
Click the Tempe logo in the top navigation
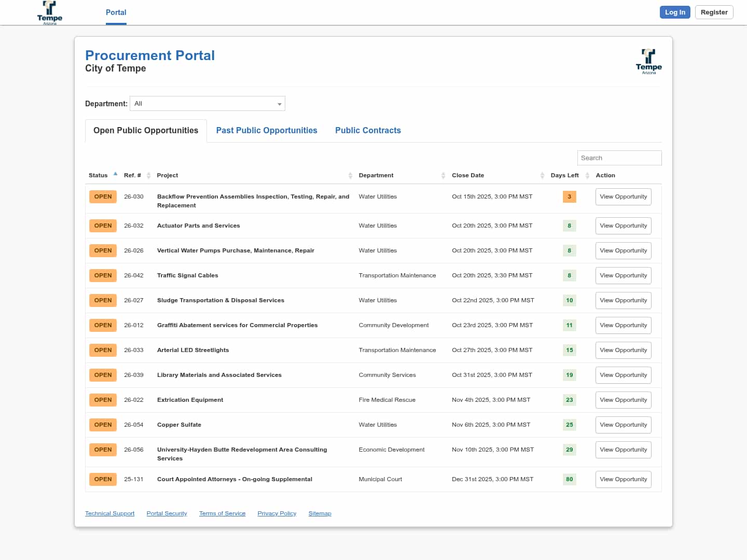click(x=50, y=13)
